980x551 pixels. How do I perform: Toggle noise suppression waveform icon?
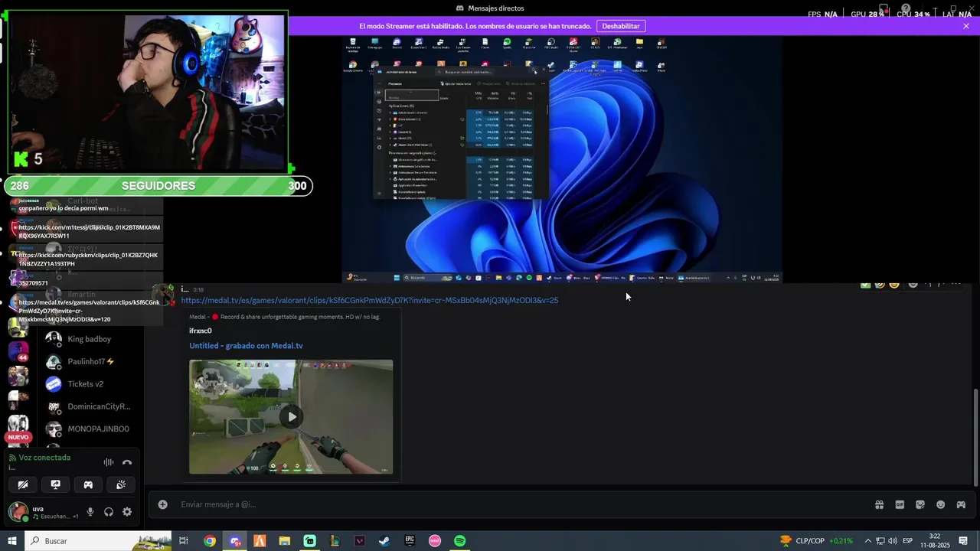109,462
